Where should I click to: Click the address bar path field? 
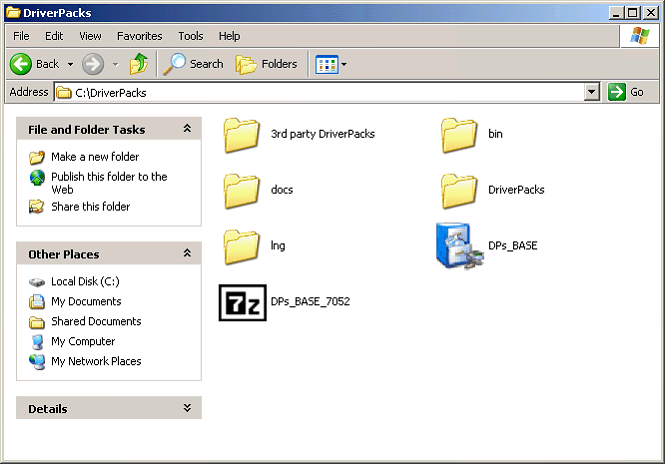(320, 92)
